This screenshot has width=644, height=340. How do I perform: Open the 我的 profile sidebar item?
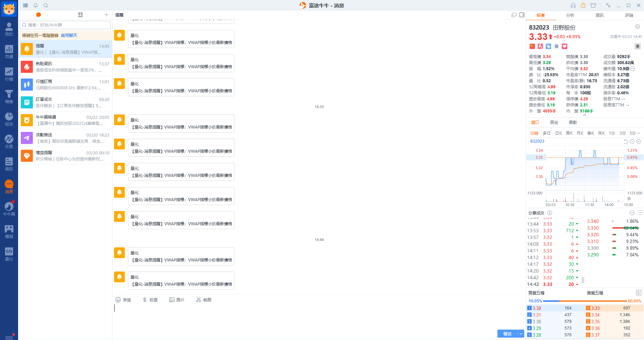click(x=9, y=29)
